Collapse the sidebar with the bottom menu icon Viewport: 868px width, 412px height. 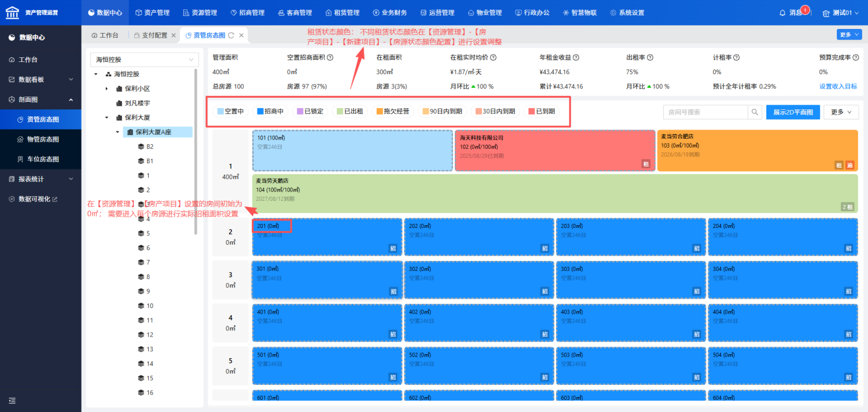tap(13, 400)
